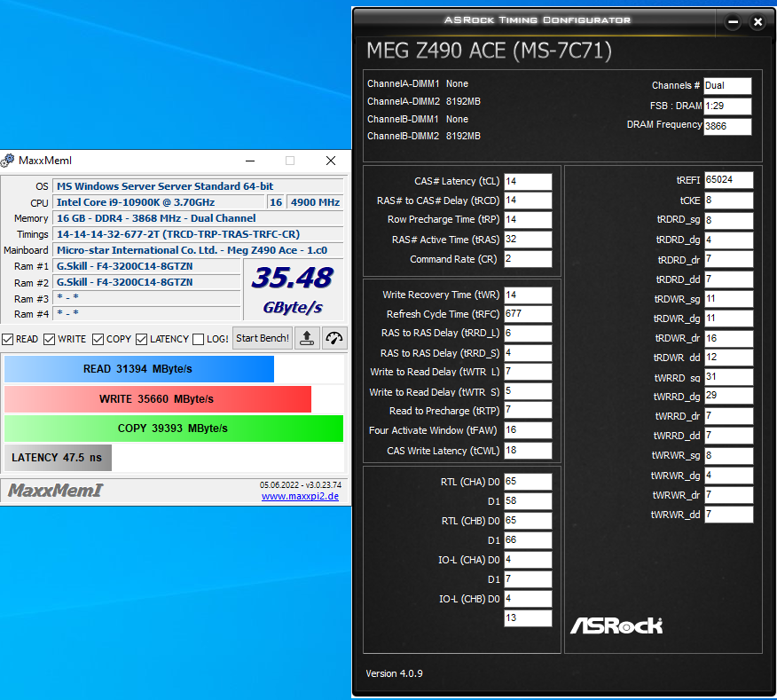Click the tREFI field showing 65024

click(729, 180)
